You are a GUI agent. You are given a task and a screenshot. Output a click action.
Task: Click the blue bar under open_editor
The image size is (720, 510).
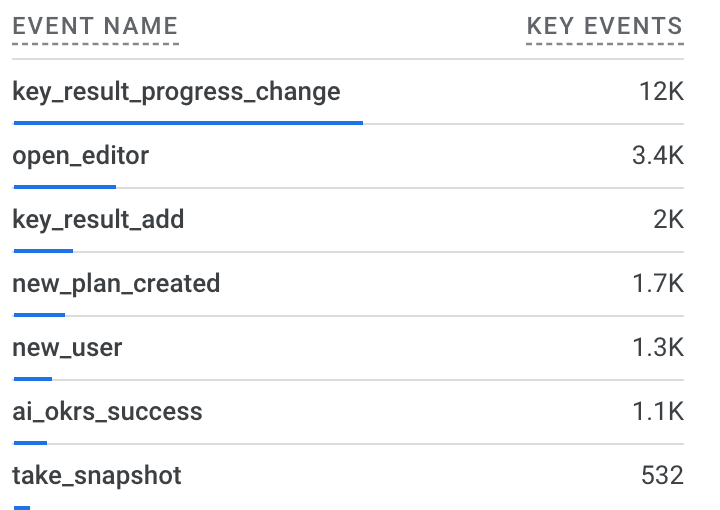[x=64, y=187]
